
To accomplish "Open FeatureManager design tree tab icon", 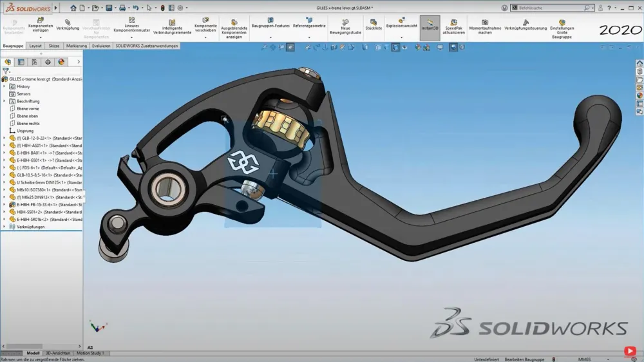I will click(8, 62).
